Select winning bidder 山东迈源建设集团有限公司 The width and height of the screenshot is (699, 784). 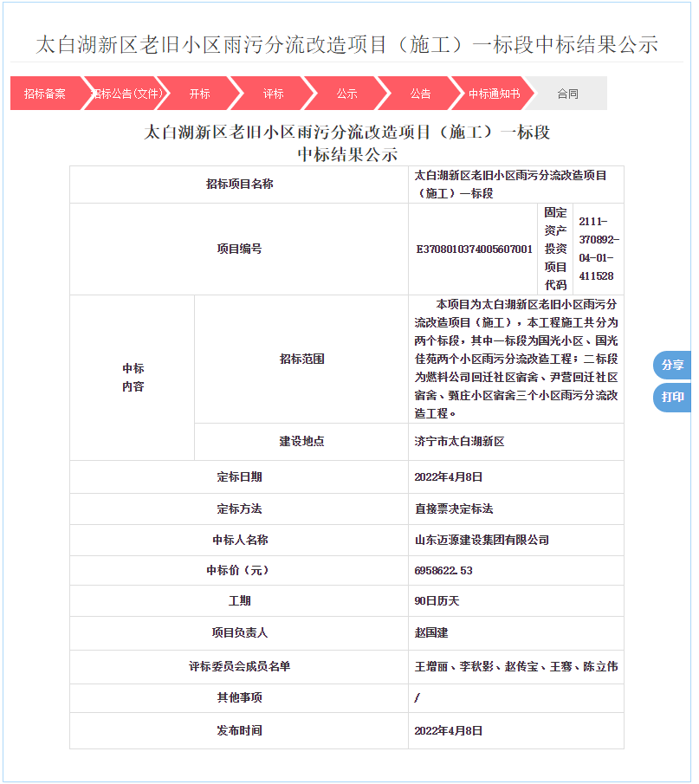[x=482, y=540]
